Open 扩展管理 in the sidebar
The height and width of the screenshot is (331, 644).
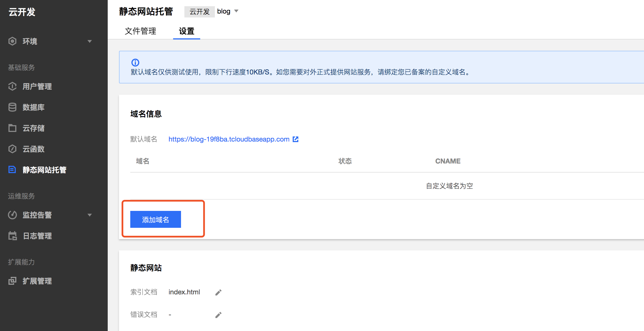click(x=37, y=281)
